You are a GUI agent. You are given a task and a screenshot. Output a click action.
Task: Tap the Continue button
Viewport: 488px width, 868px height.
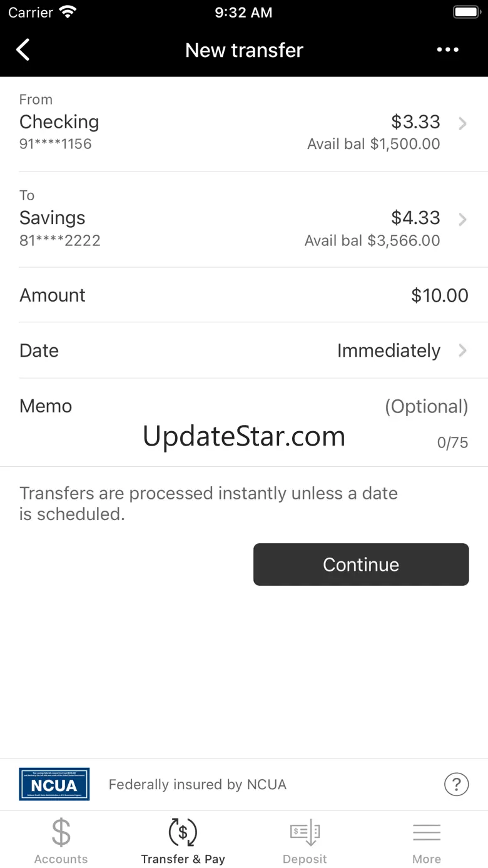pyautogui.click(x=361, y=564)
